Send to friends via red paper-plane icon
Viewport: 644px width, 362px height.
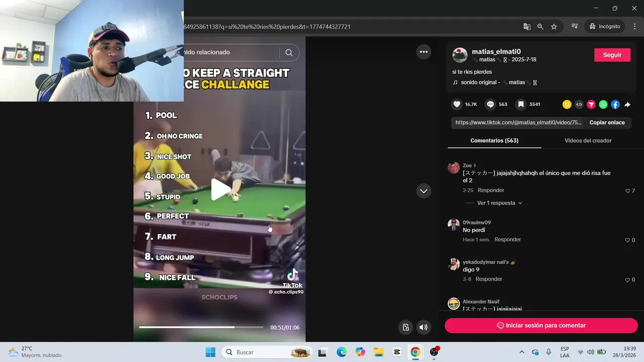(x=591, y=105)
